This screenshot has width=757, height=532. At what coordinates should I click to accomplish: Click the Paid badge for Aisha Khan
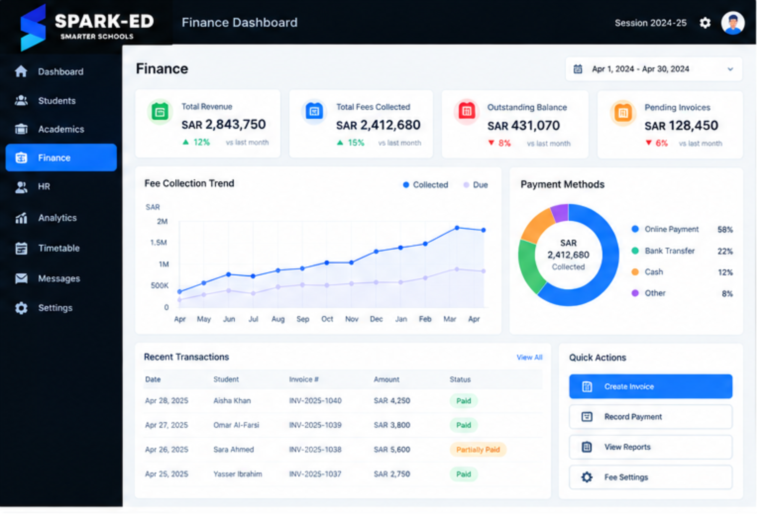pos(464,401)
